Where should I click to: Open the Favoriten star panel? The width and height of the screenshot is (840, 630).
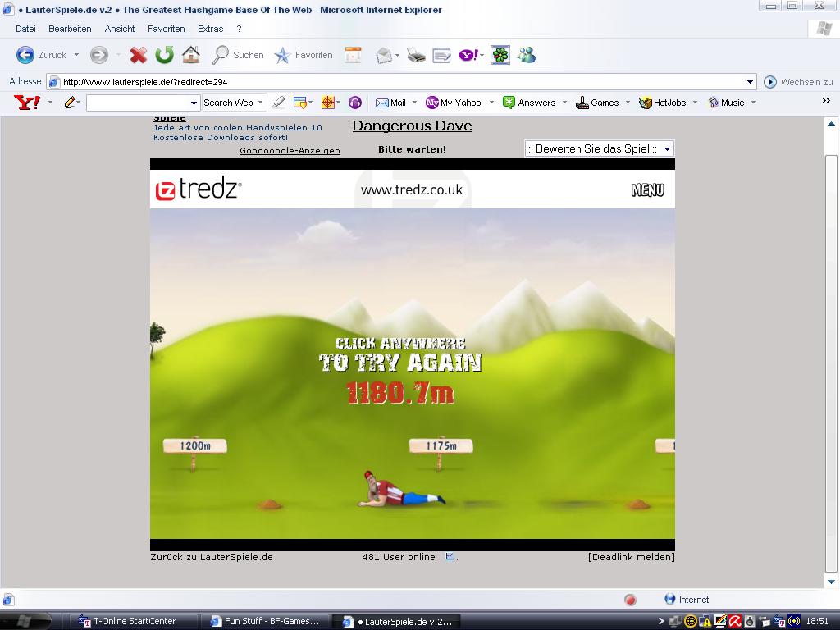coord(304,55)
